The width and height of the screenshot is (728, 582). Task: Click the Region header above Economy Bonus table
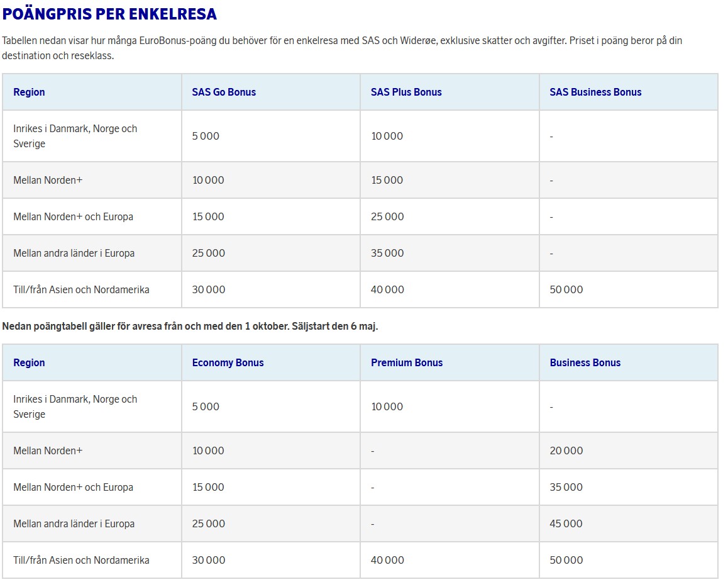point(29,362)
